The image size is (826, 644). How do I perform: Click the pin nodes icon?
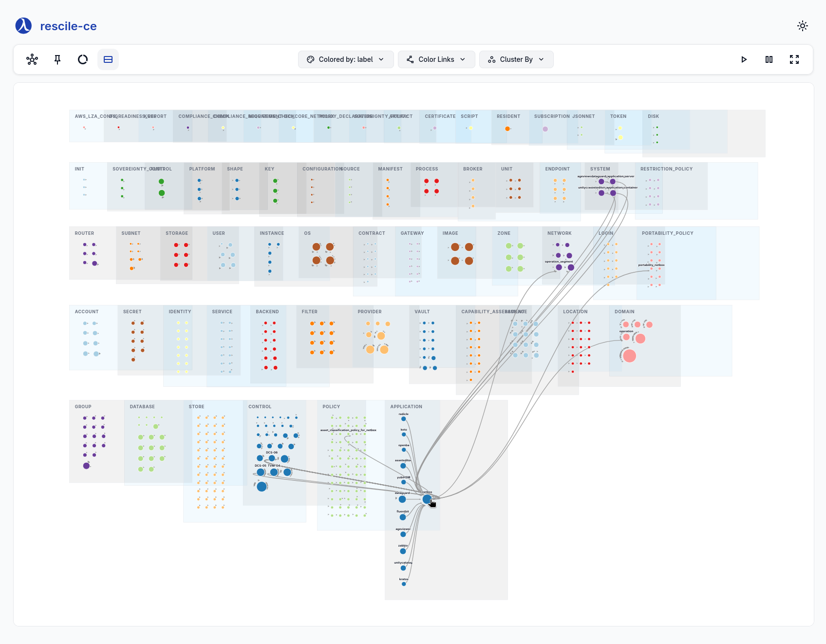coord(57,59)
